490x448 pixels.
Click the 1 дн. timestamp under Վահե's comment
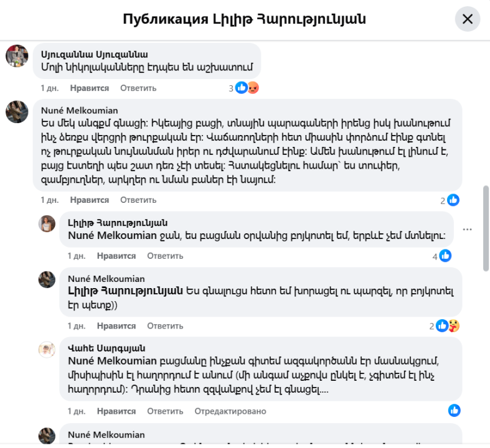(77, 411)
